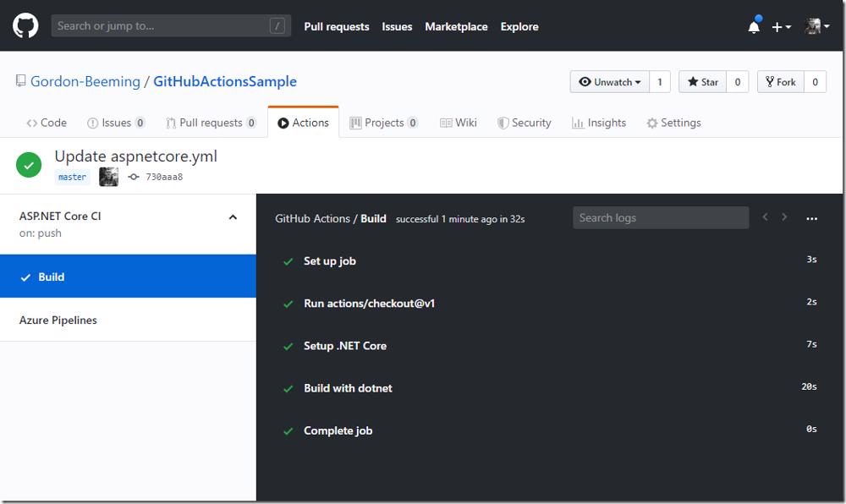Open commit 730aaa8
The image size is (846, 504).
coord(164,177)
